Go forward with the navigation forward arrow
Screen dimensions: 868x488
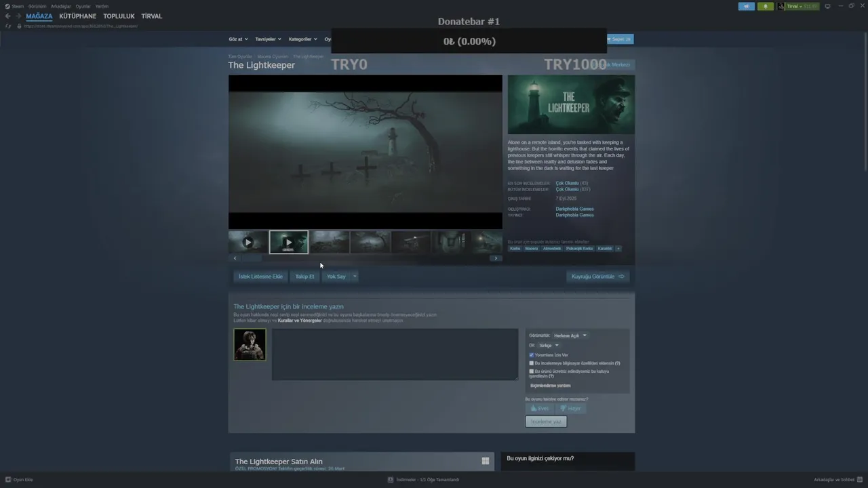pyautogui.click(x=18, y=16)
